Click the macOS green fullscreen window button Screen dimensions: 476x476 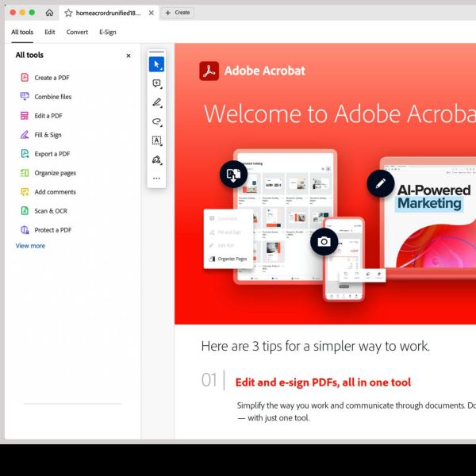[32, 13]
